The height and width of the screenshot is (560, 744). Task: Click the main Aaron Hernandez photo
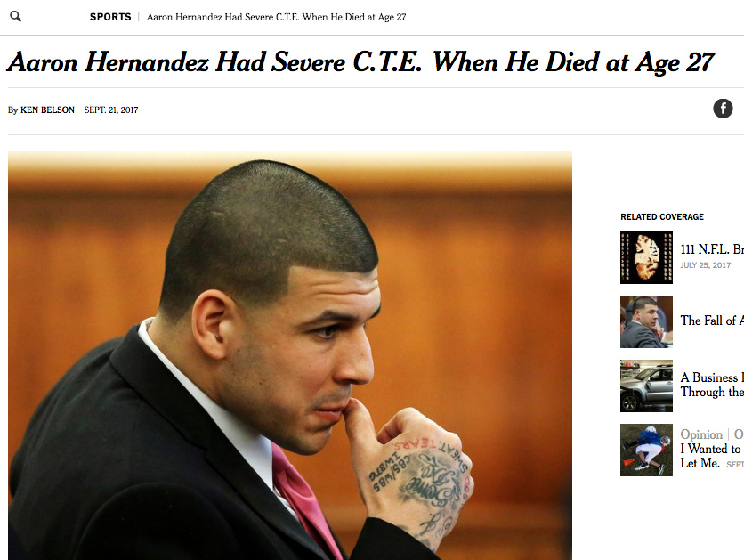[290, 356]
